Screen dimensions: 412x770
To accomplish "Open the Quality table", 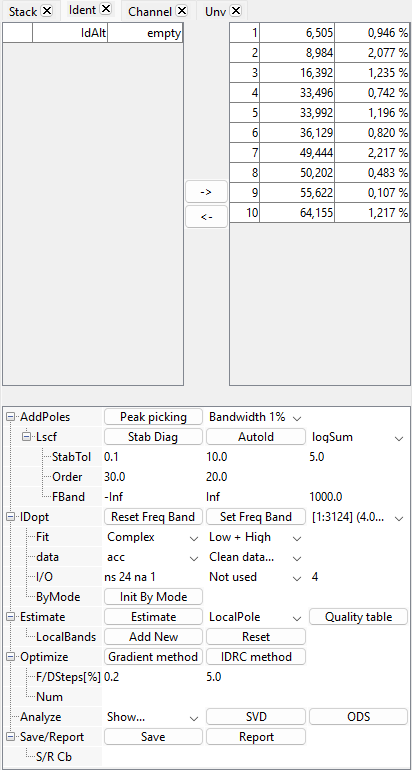I will [358, 617].
